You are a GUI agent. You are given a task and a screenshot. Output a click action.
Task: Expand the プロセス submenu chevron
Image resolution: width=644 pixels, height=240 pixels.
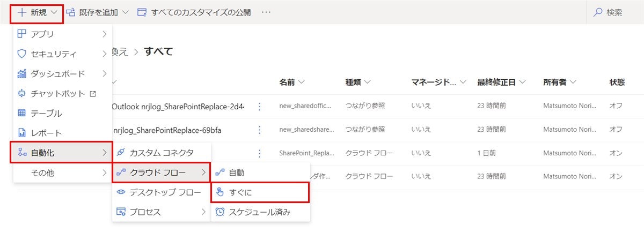[203, 212]
